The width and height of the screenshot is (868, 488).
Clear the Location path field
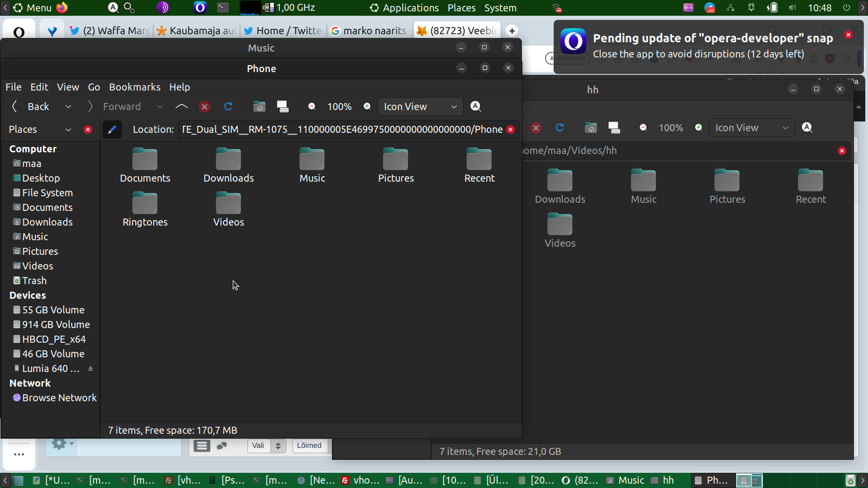point(510,130)
